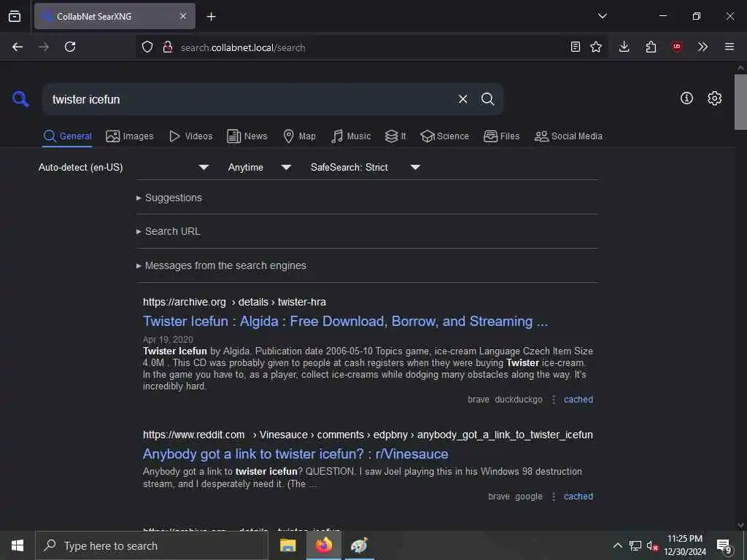This screenshot has width=747, height=560.
Task: Switch to the Map tab
Action: (300, 136)
